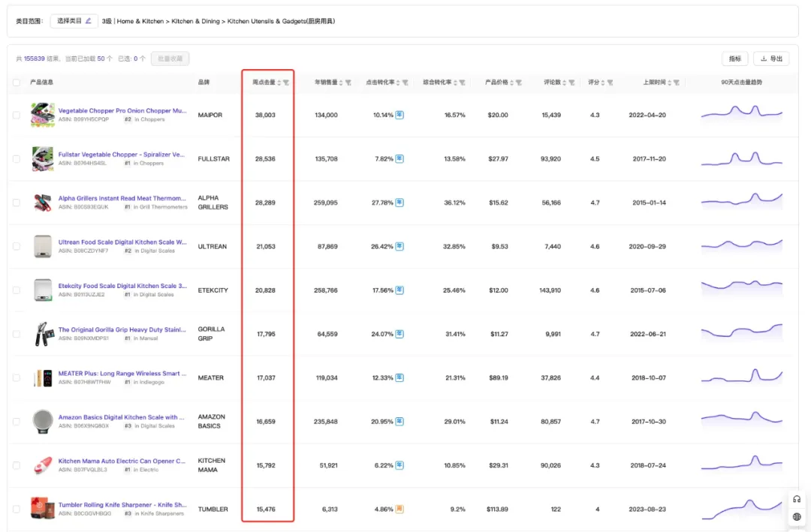Click filter icon of 周点击量 column
This screenshot has width=811, height=532.
(286, 83)
